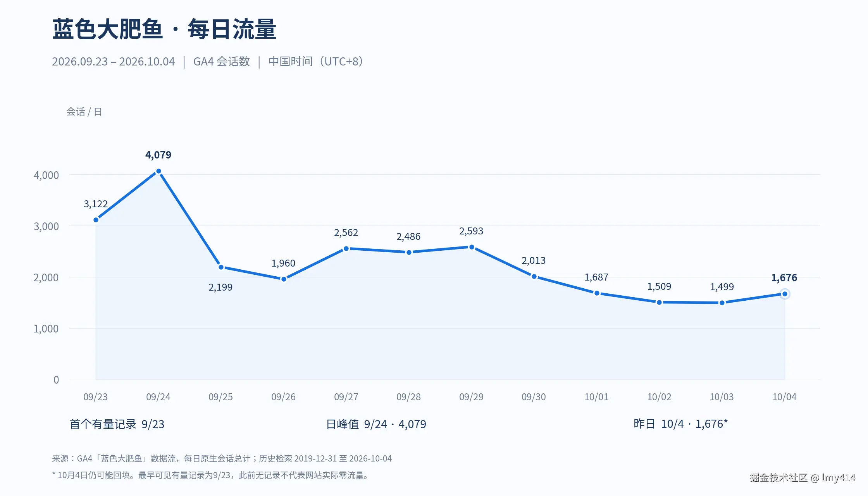Click the 2,013 value label
This screenshot has height=496, width=868.
coord(534,261)
